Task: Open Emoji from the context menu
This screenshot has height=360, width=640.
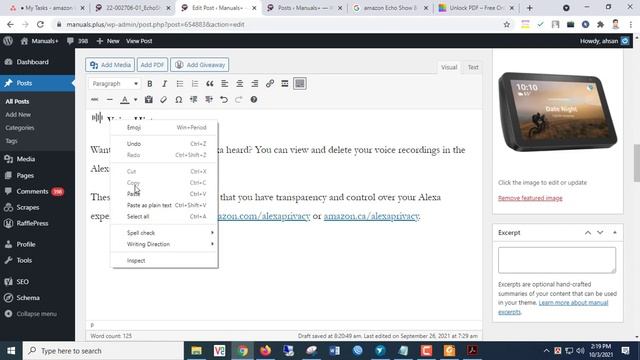Action: [164, 127]
